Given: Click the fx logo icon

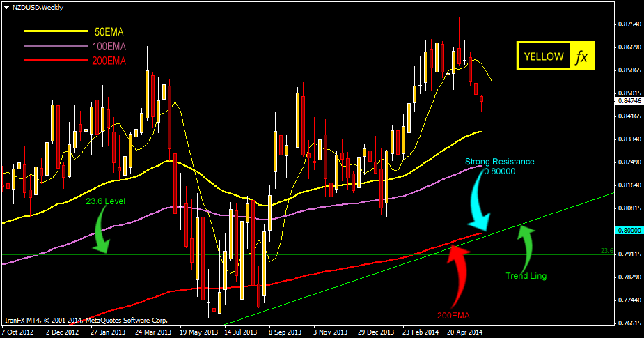Looking at the screenshot, I should click(581, 56).
